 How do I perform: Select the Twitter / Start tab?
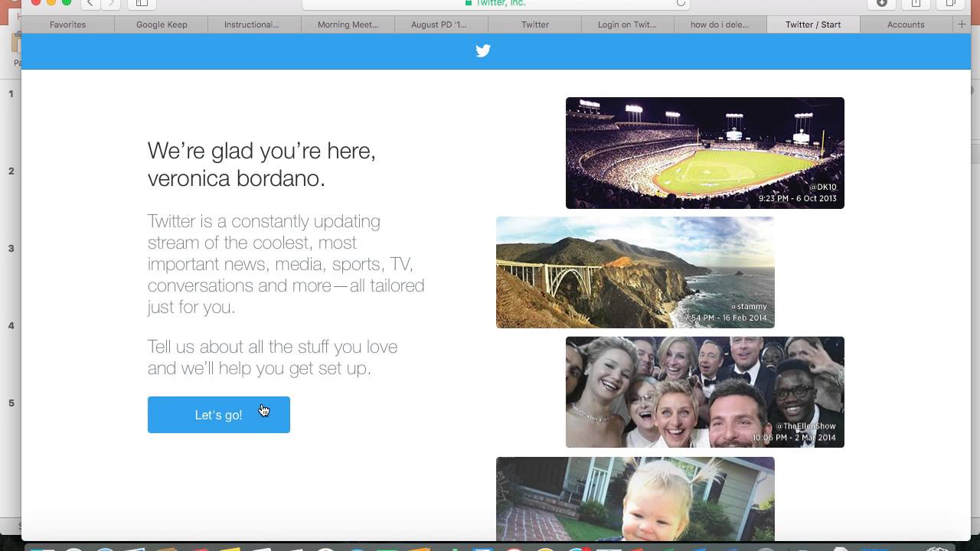click(813, 24)
